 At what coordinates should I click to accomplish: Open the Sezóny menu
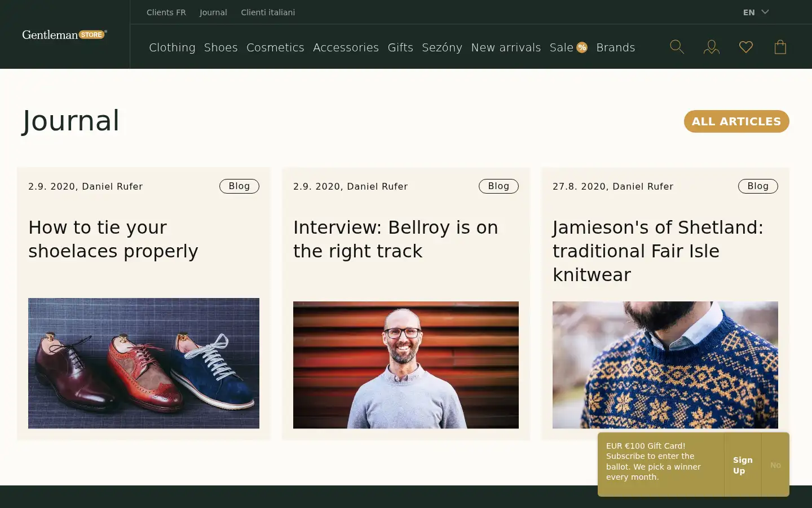coord(442,47)
